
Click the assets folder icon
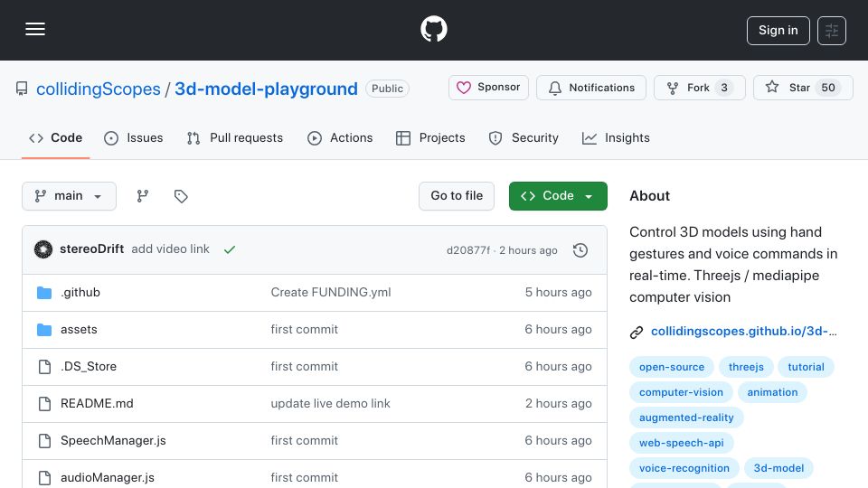pos(44,330)
